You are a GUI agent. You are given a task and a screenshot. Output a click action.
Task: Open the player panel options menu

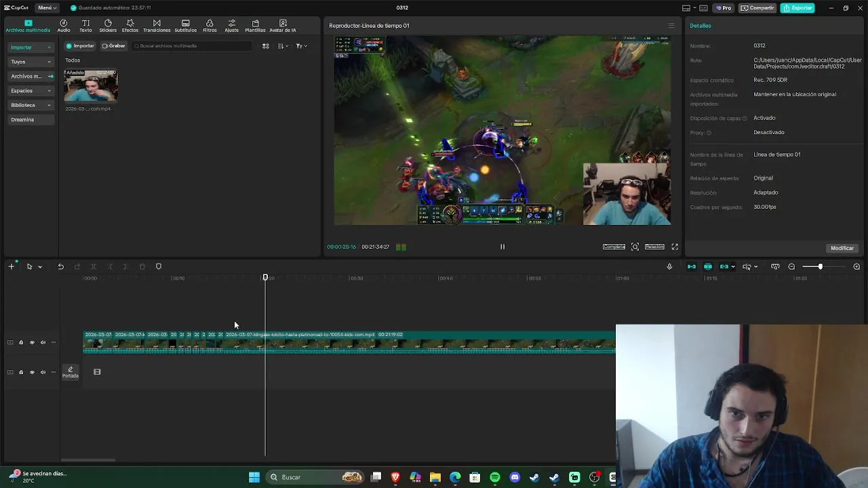tap(671, 26)
